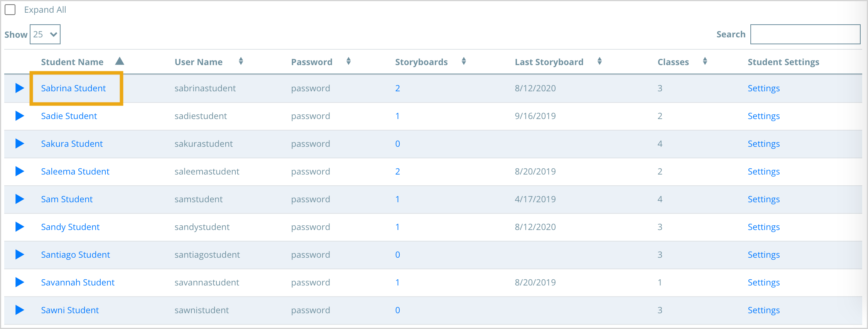Open Santiago Student name link
The height and width of the screenshot is (329, 868).
click(x=75, y=255)
